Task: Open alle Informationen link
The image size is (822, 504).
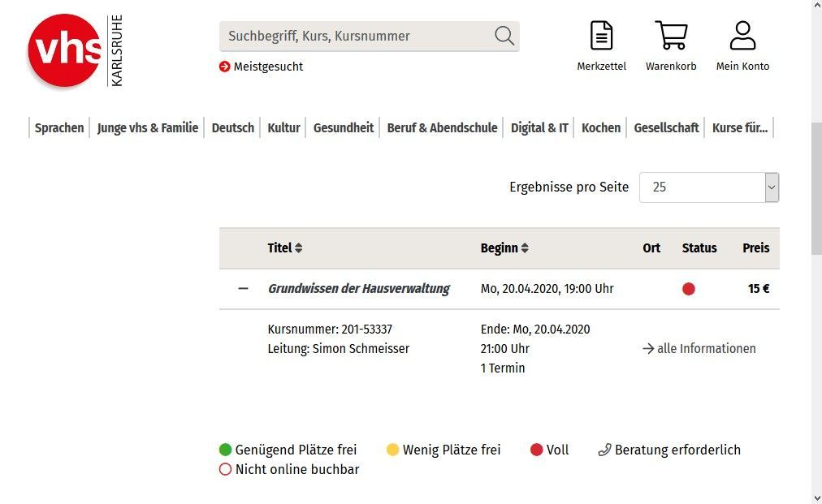Action: [699, 349]
